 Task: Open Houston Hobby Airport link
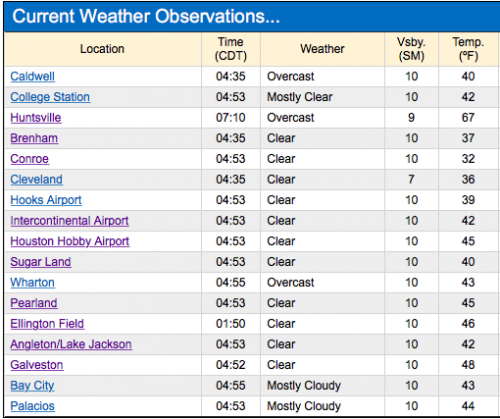pyautogui.click(x=70, y=241)
